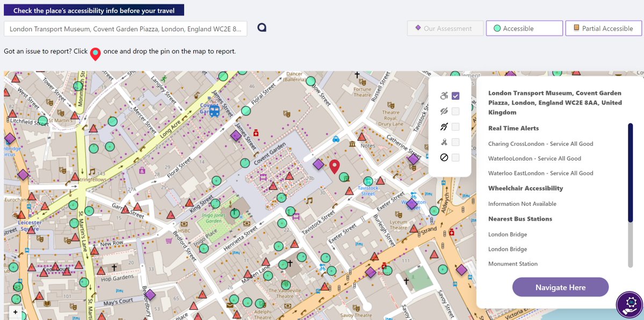This screenshot has height=320, width=644.
Task: Click the hearing impairment filter icon
Action: (x=444, y=127)
